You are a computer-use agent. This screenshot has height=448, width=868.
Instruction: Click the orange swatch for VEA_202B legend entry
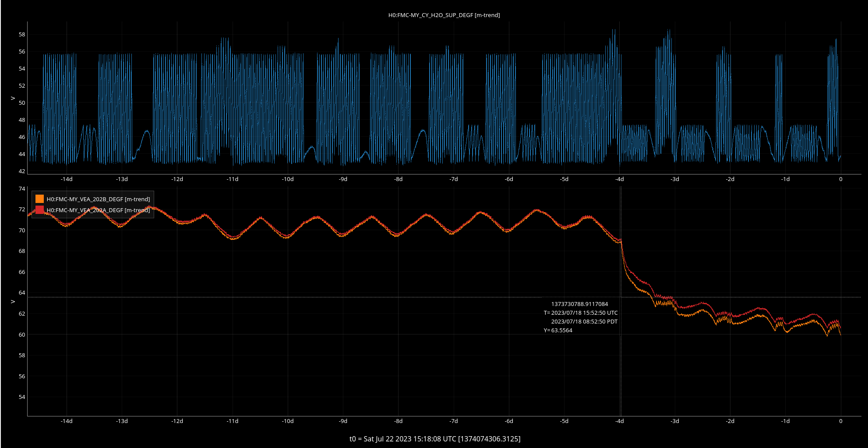[40, 199]
